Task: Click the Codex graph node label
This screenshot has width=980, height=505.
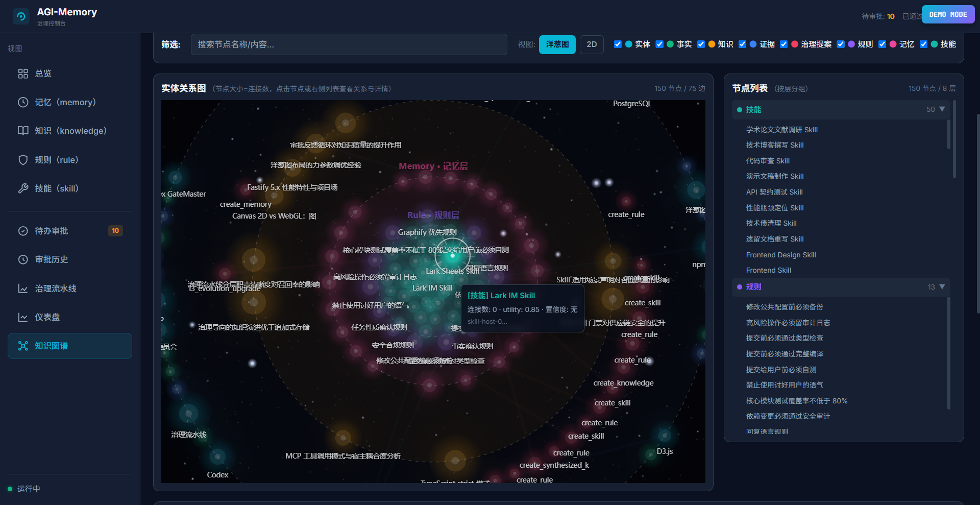Action: [217, 475]
